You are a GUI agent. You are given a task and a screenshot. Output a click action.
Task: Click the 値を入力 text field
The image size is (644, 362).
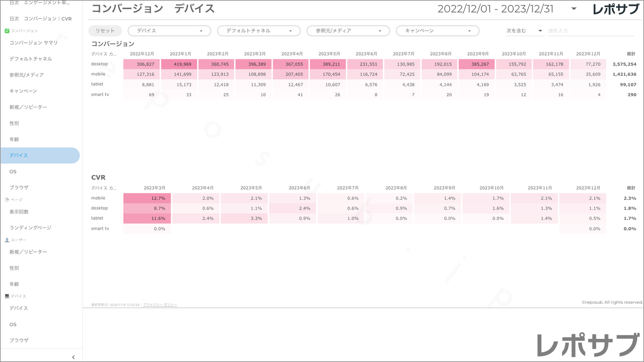(590, 31)
